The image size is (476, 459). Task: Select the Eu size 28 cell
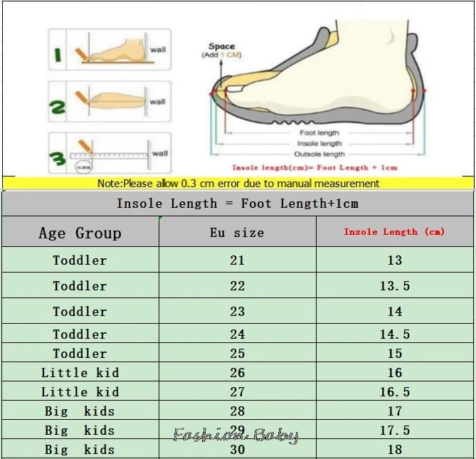tap(238, 411)
